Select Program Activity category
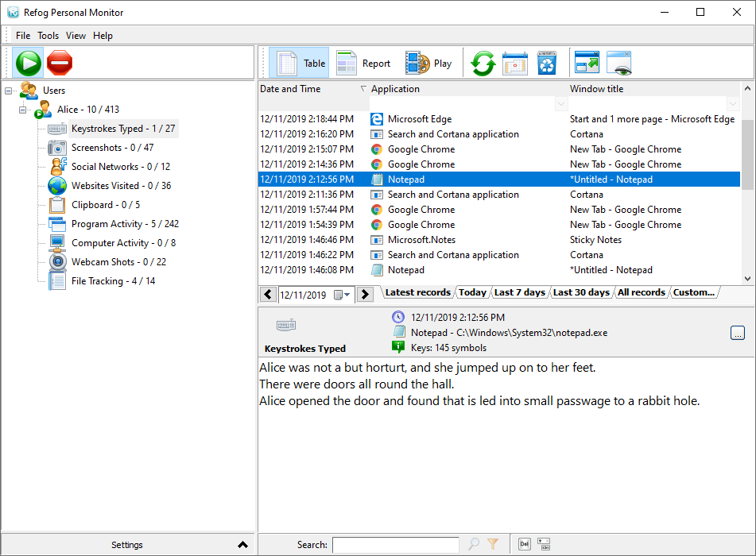The image size is (756, 556). coord(125,224)
